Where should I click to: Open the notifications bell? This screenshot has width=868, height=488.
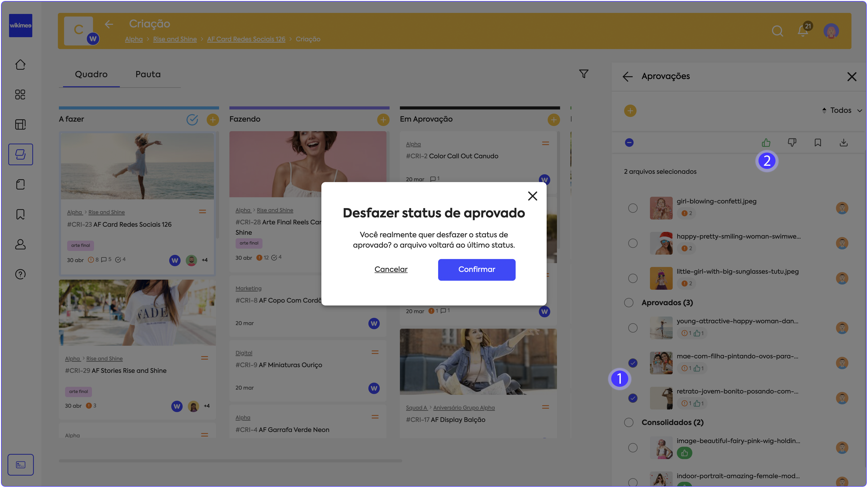[803, 31]
